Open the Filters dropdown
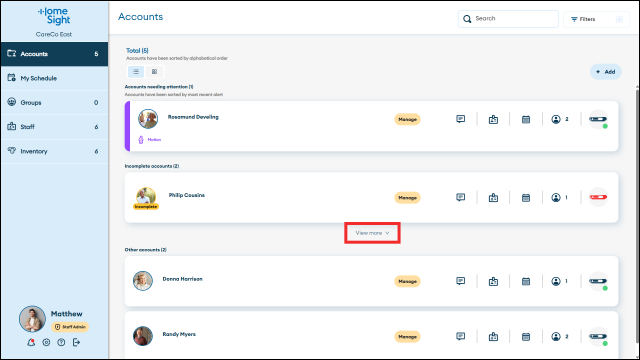Viewport: 640px width, 360px height. click(596, 19)
